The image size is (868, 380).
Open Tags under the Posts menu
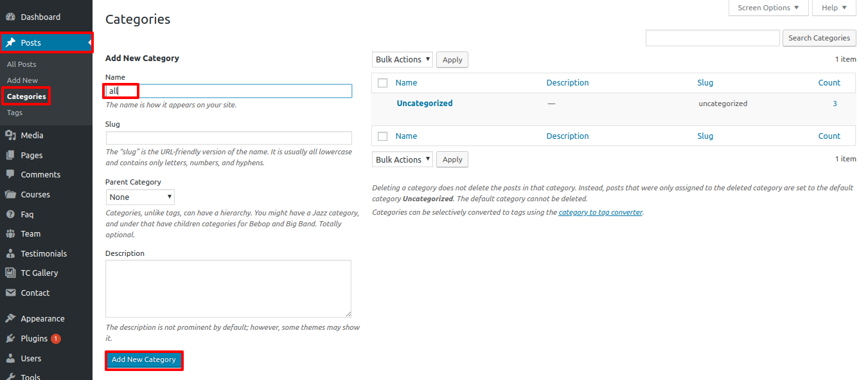[15, 113]
